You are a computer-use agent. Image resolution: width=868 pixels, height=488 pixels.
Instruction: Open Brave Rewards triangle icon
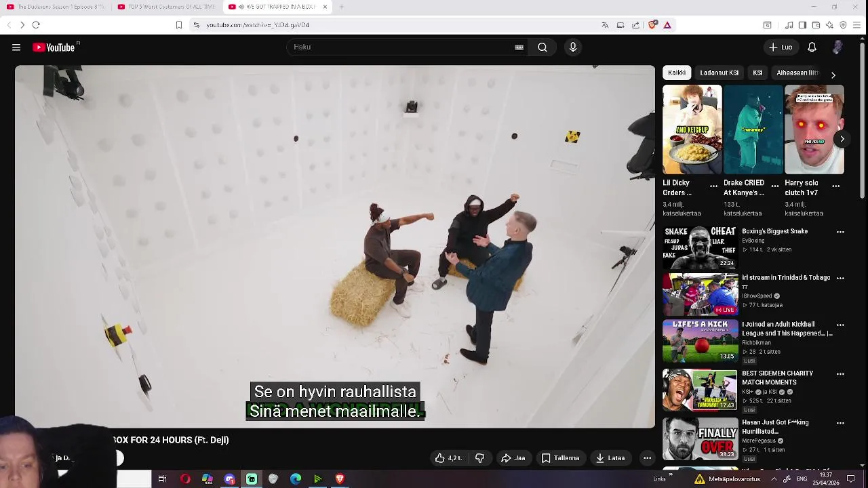[667, 25]
